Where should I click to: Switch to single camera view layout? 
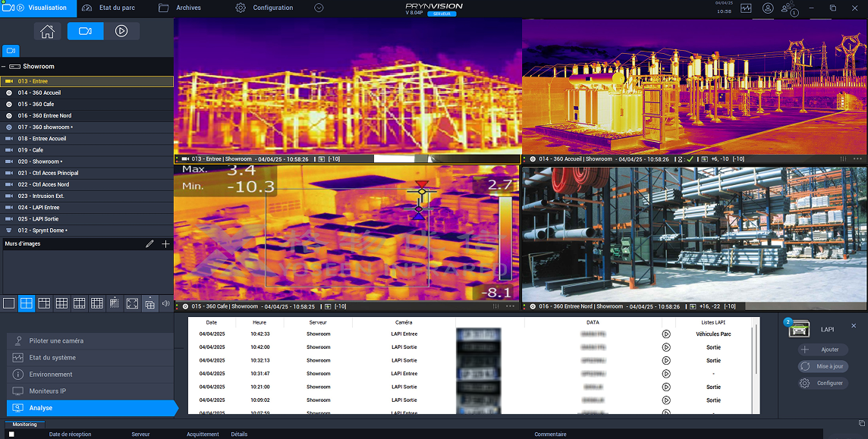[x=9, y=303]
